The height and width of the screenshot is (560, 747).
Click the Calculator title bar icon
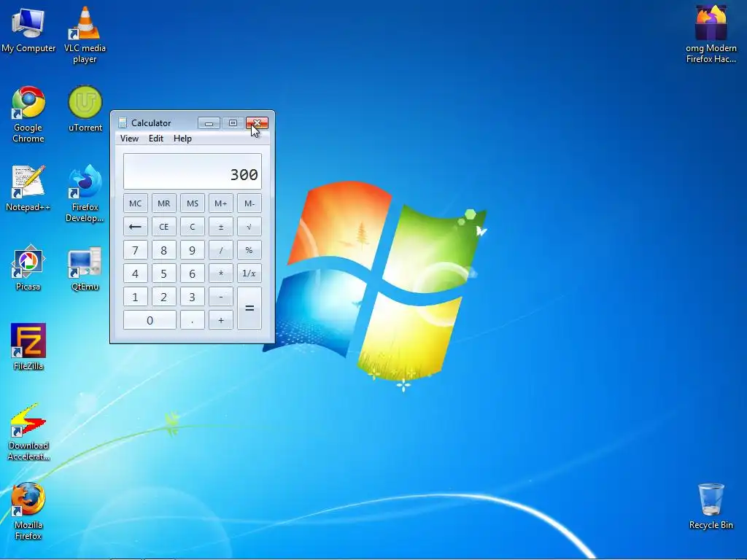123,122
